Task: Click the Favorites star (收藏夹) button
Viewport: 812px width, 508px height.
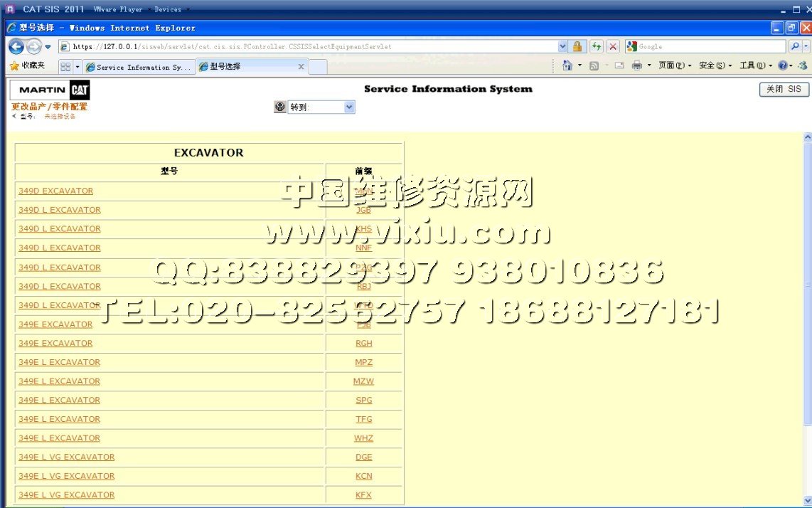Action: 27,65
